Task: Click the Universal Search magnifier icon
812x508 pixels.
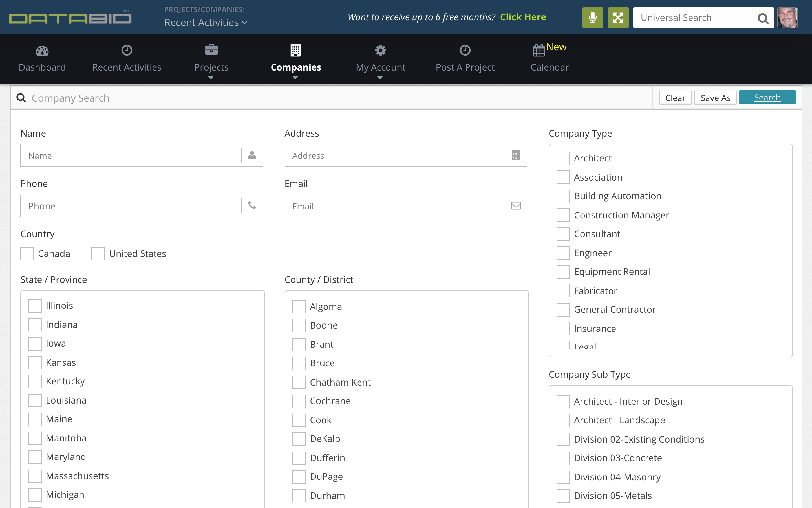Action: (x=763, y=18)
